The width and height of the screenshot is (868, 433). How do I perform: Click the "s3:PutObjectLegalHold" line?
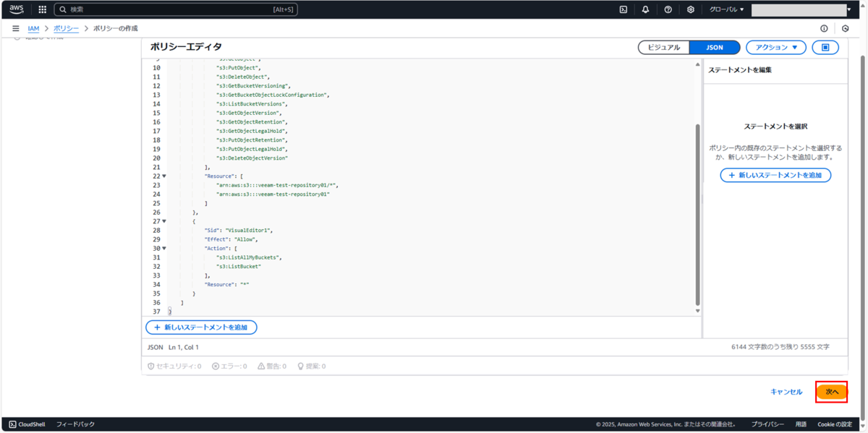click(x=252, y=149)
